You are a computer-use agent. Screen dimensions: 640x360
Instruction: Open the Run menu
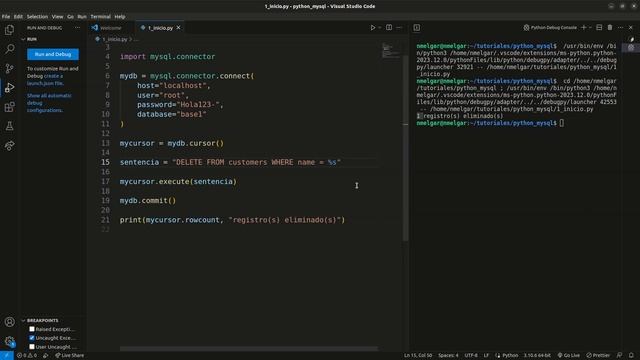82,17
